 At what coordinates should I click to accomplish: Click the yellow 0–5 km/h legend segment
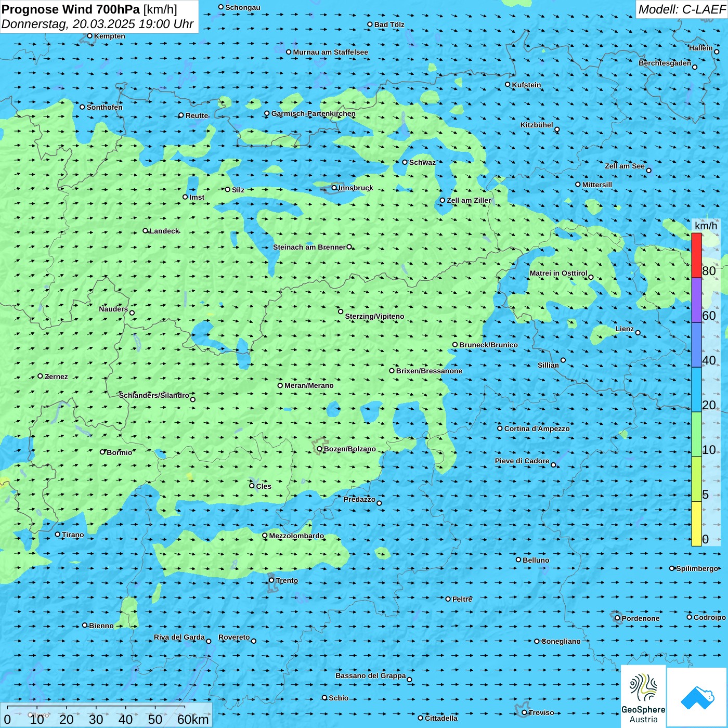point(696,524)
